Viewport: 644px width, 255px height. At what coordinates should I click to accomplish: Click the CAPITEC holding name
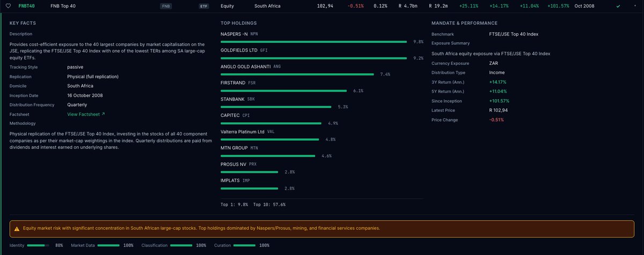pyautogui.click(x=230, y=115)
